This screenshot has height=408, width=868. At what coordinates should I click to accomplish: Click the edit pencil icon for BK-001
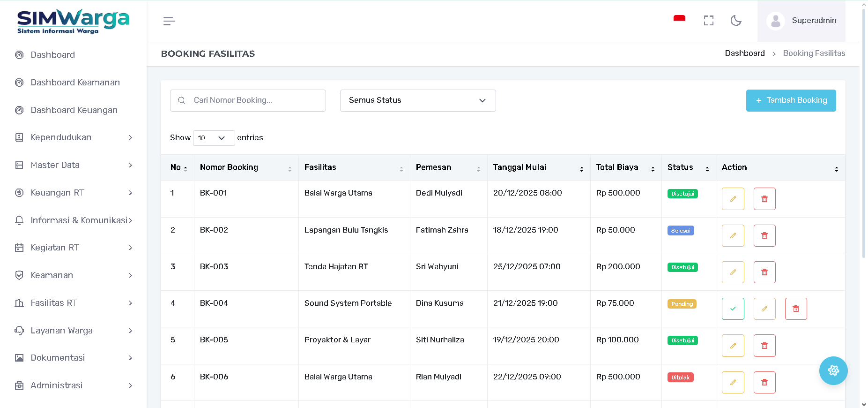[x=733, y=199]
